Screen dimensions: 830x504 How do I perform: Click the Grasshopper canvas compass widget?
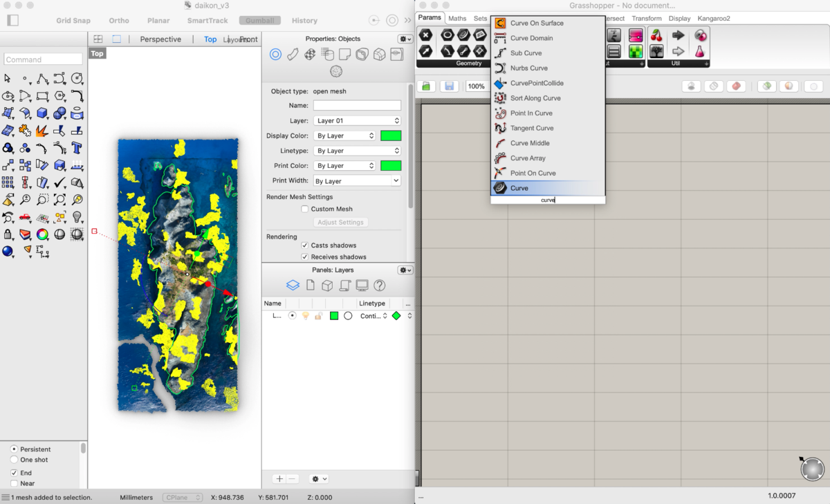(x=813, y=469)
